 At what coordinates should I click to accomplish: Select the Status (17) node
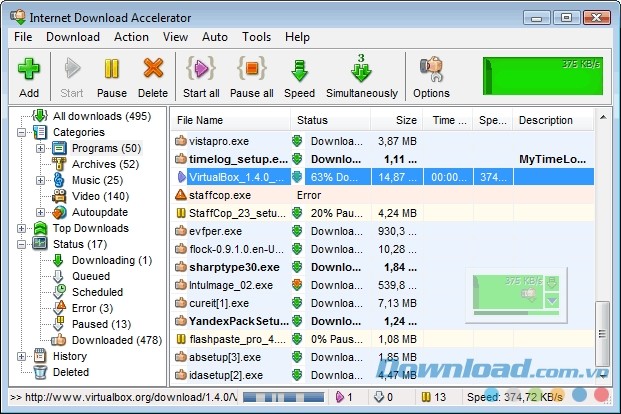tap(80, 244)
